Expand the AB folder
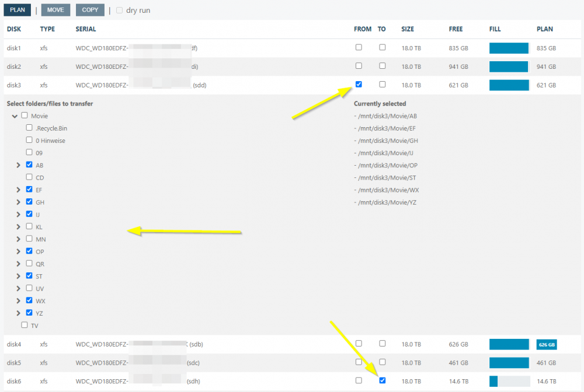584x392 pixels. pyautogui.click(x=18, y=165)
